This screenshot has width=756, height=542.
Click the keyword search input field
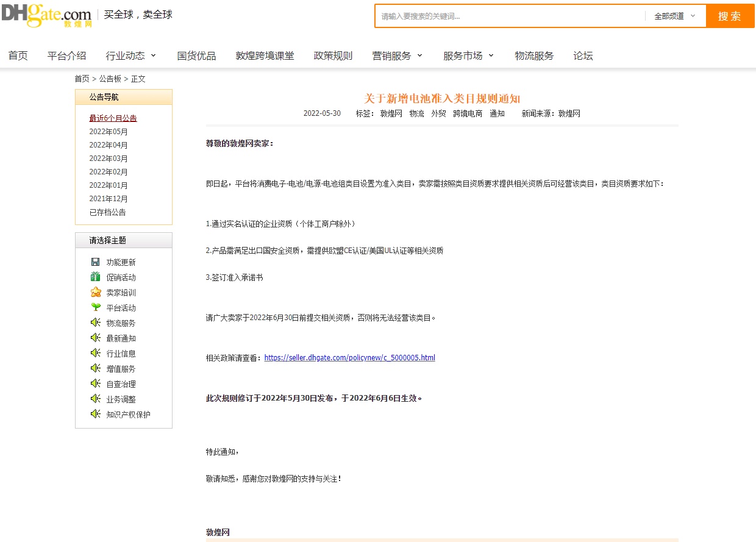(x=510, y=16)
